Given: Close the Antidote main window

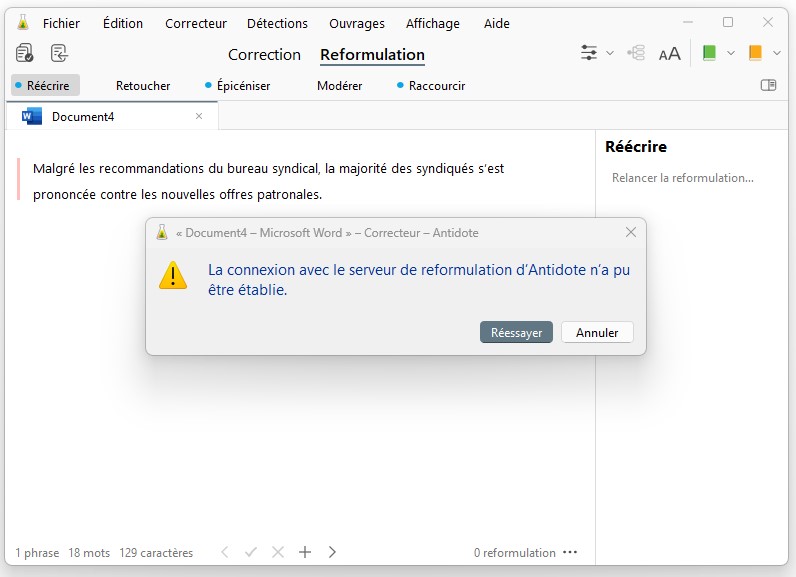Looking at the screenshot, I should pos(768,22).
